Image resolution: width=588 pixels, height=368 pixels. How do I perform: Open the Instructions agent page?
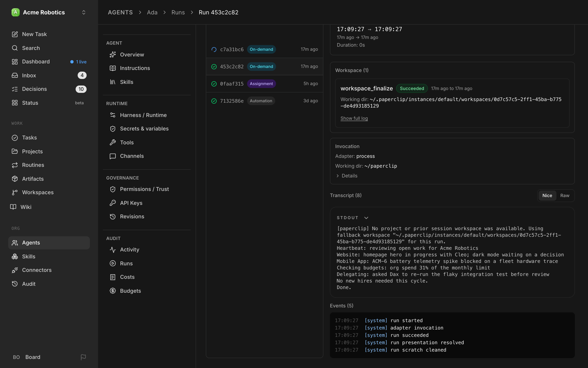point(147,68)
